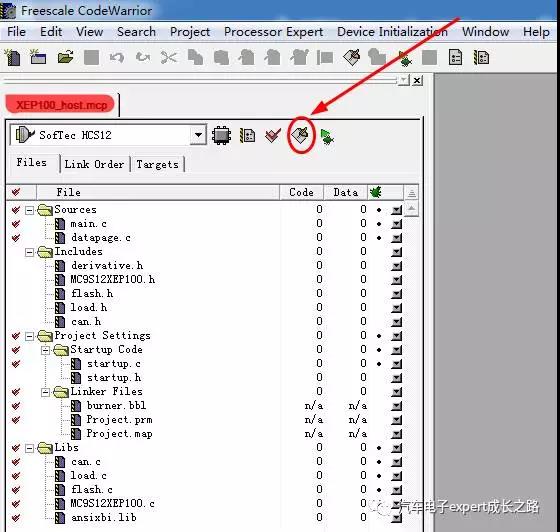Open the Processor Expert menu
Screen dimensions: 560x532
[274, 32]
